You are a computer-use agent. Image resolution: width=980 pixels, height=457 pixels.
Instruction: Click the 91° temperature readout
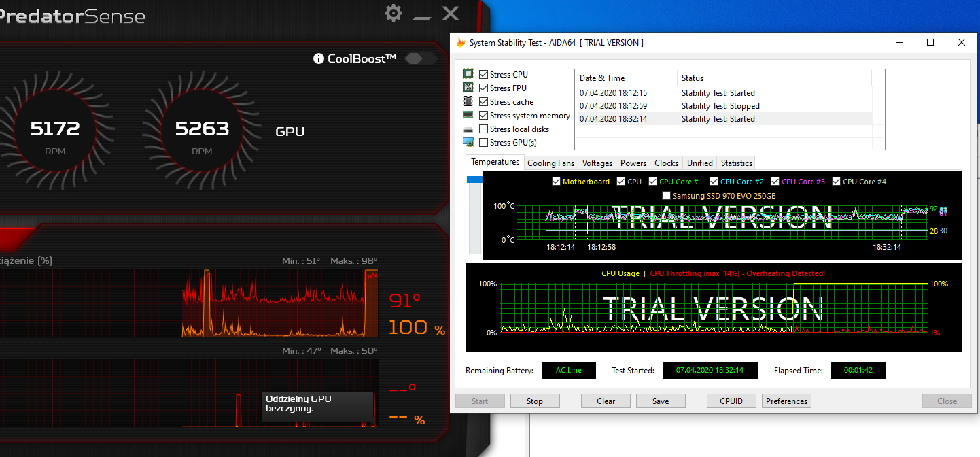(x=405, y=300)
